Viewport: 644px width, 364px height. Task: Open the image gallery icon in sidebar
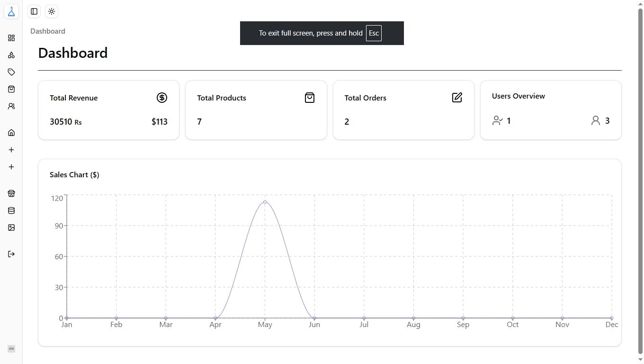point(11,227)
